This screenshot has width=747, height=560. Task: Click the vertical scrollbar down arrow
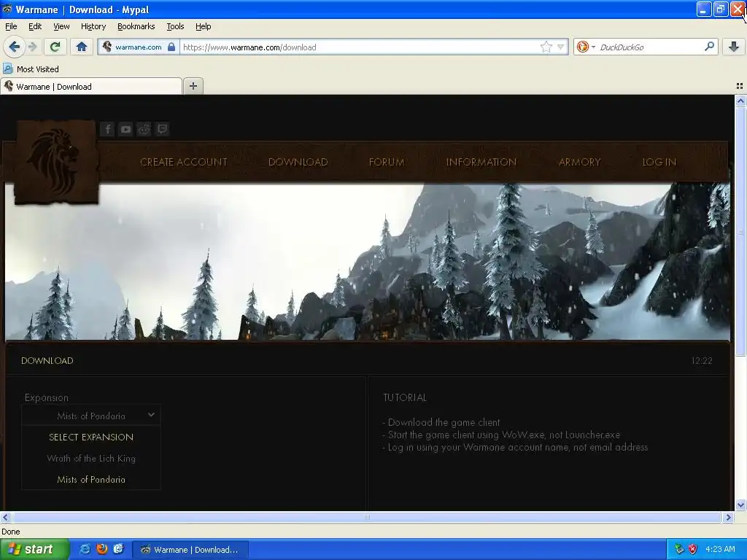[x=740, y=505]
